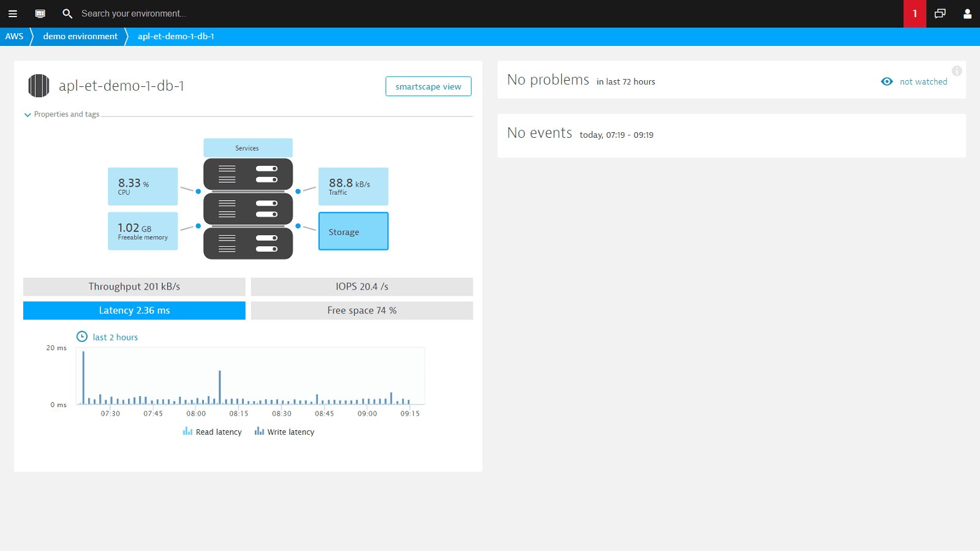The height and width of the screenshot is (551, 980).
Task: Open the windows chat icon in top bar
Action: (x=940, y=13)
